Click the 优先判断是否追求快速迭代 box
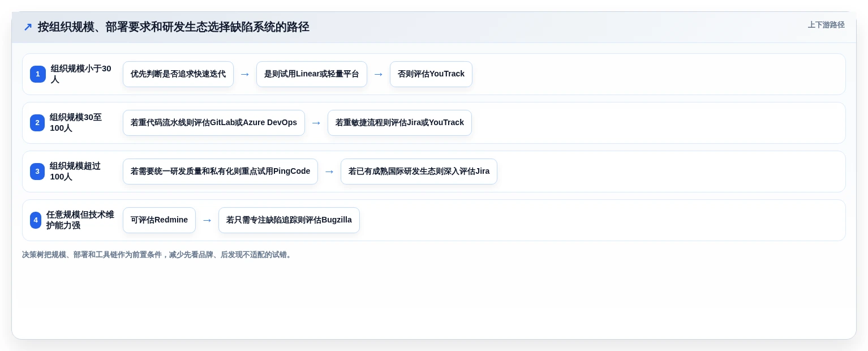868x351 pixels. [x=178, y=74]
